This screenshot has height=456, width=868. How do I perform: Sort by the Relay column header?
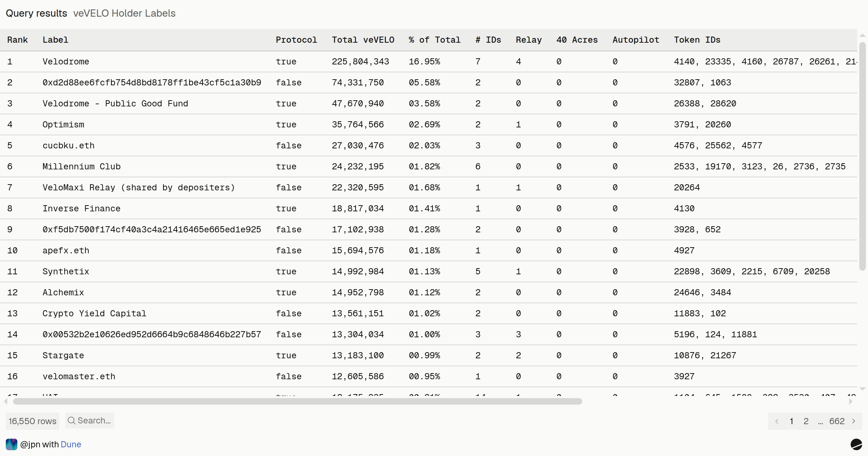tap(529, 40)
